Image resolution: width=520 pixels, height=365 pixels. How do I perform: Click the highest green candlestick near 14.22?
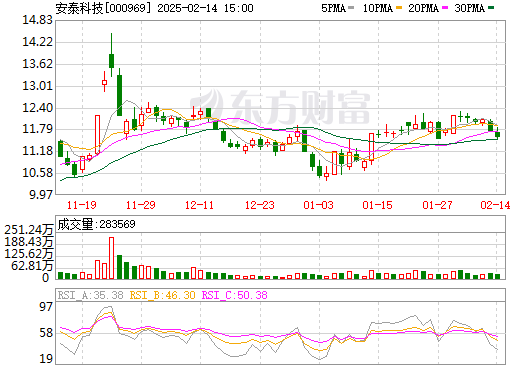click(x=111, y=61)
